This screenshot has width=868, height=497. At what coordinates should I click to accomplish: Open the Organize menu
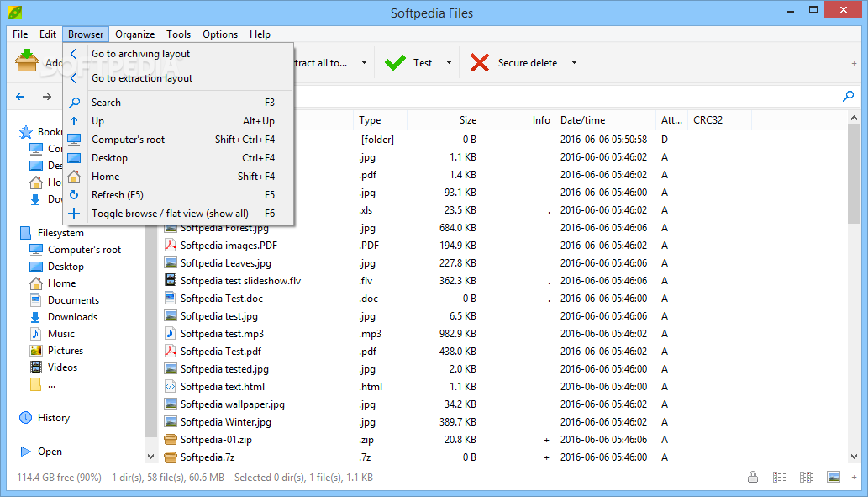135,34
